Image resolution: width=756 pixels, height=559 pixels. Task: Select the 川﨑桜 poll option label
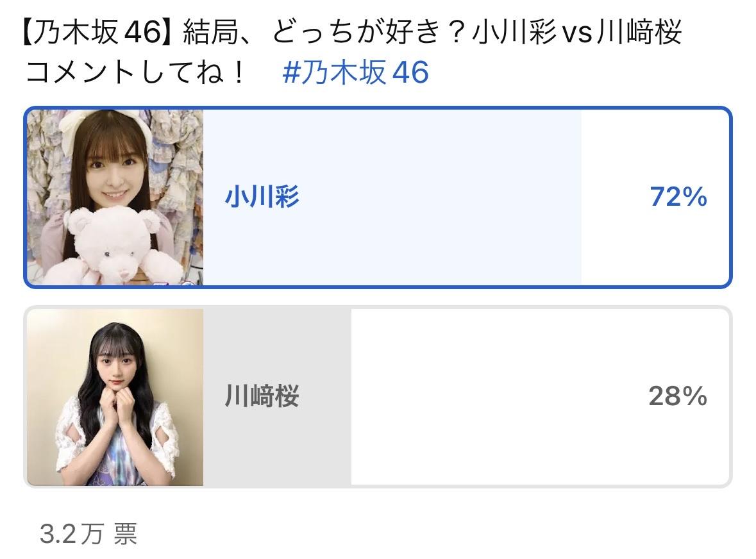tap(262, 396)
